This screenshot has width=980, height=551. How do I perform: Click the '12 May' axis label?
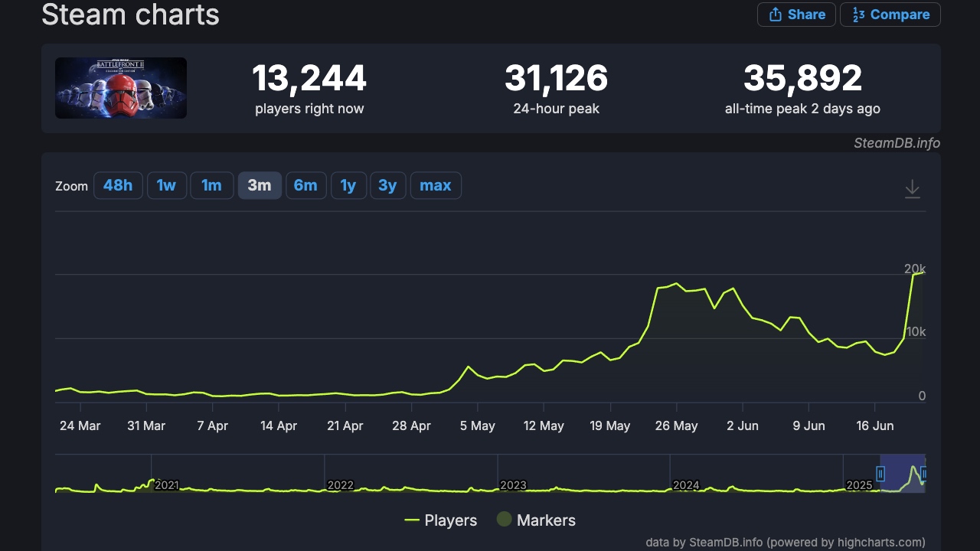click(x=544, y=426)
